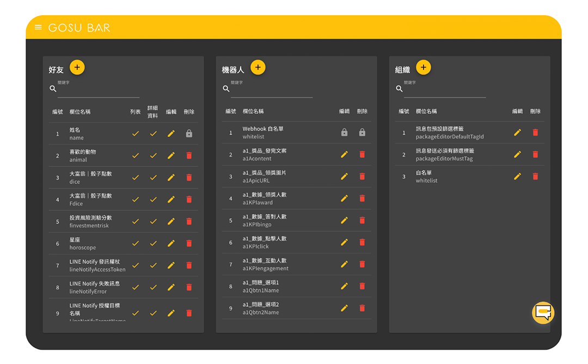Click the 組織 keyword search field

point(445,89)
